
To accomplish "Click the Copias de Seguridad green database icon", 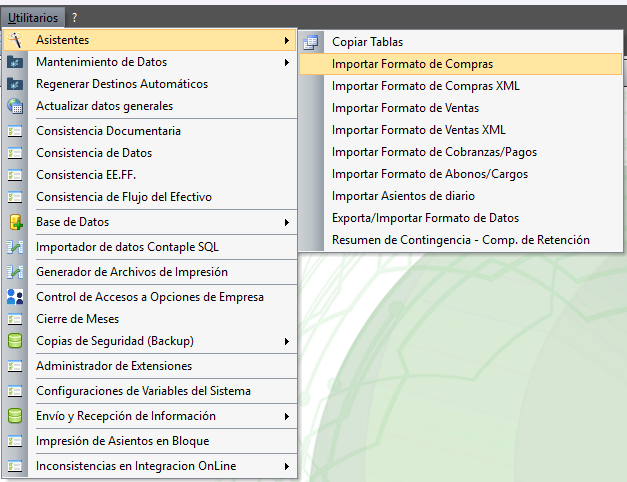I will tap(15, 341).
